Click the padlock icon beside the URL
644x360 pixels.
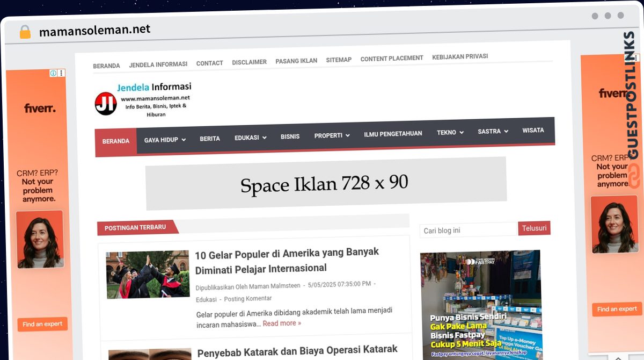25,32
